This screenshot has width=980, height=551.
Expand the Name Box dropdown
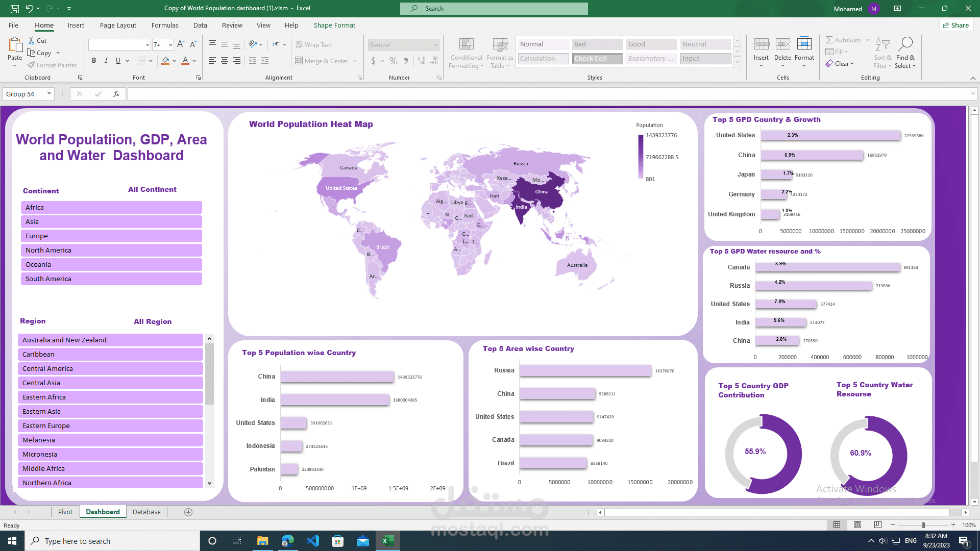tap(49, 94)
